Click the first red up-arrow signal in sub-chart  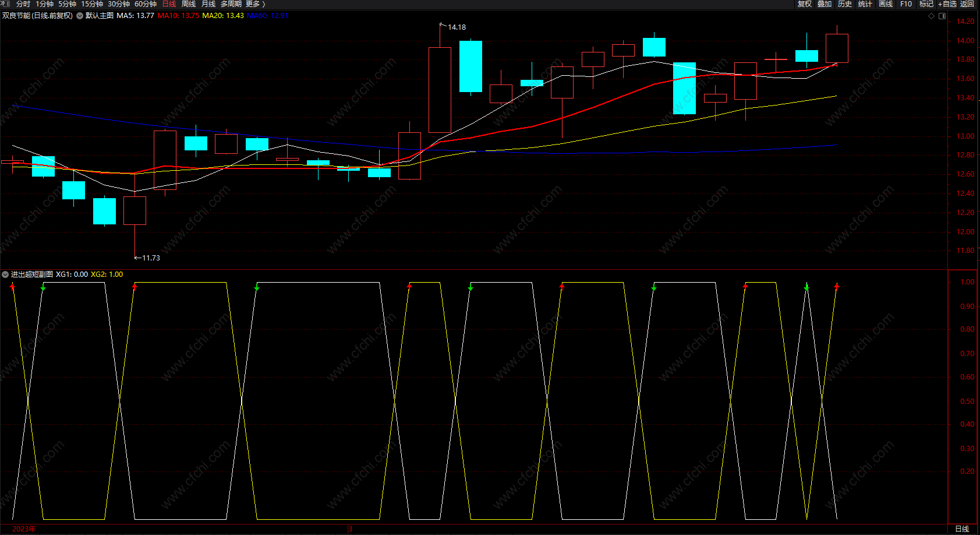[12, 286]
